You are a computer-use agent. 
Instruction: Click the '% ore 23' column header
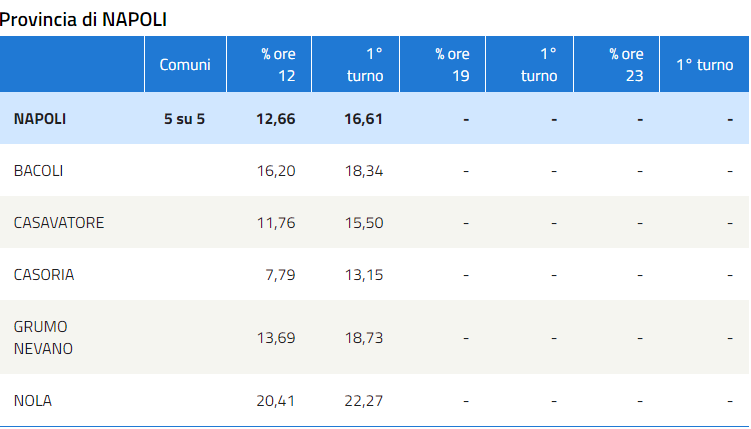(x=626, y=65)
